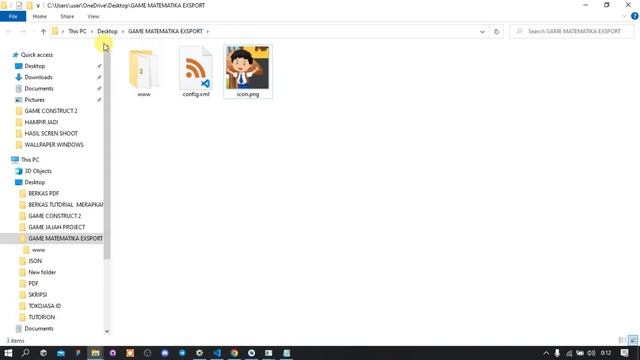
Task: Open the Customize Quick Access Toolbar dropdown
Action: [38, 6]
